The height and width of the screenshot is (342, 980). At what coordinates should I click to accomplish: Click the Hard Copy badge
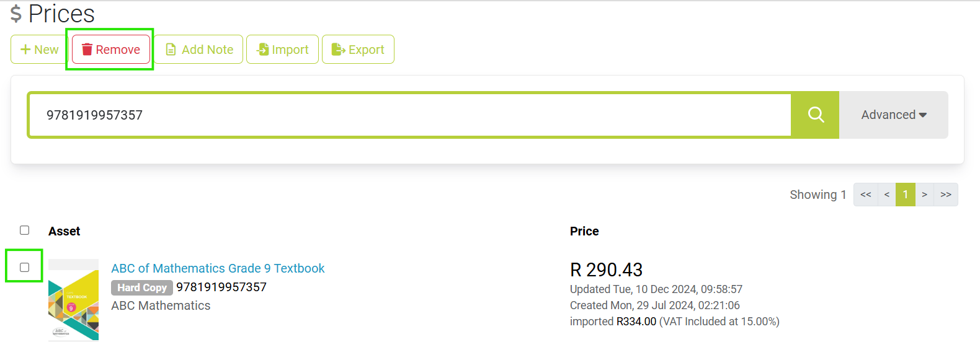pos(142,287)
